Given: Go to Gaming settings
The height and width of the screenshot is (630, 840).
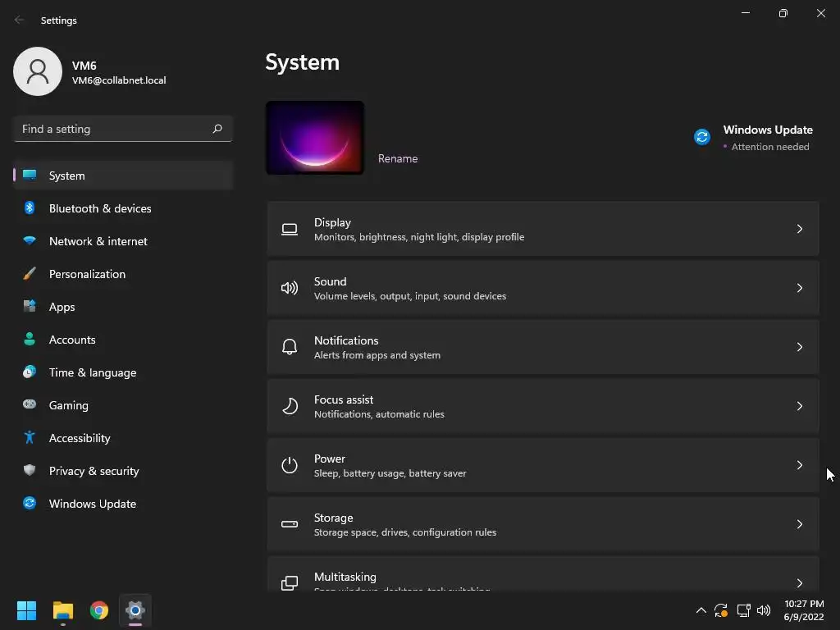Looking at the screenshot, I should point(123,405).
